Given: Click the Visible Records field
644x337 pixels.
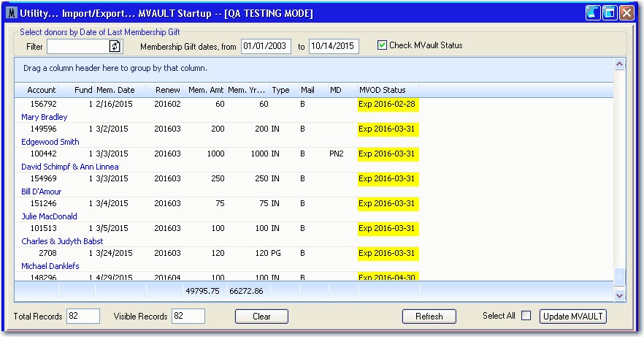Looking at the screenshot, I should tap(188, 316).
